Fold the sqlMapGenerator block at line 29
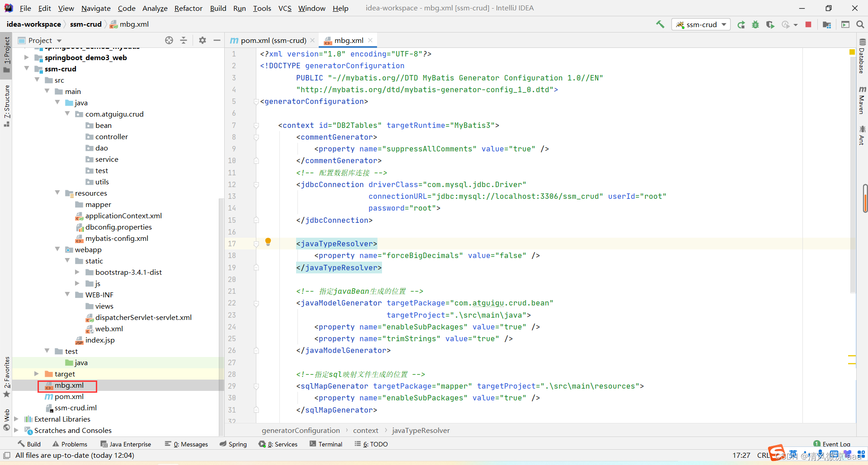The height and width of the screenshot is (465, 868). pos(256,386)
